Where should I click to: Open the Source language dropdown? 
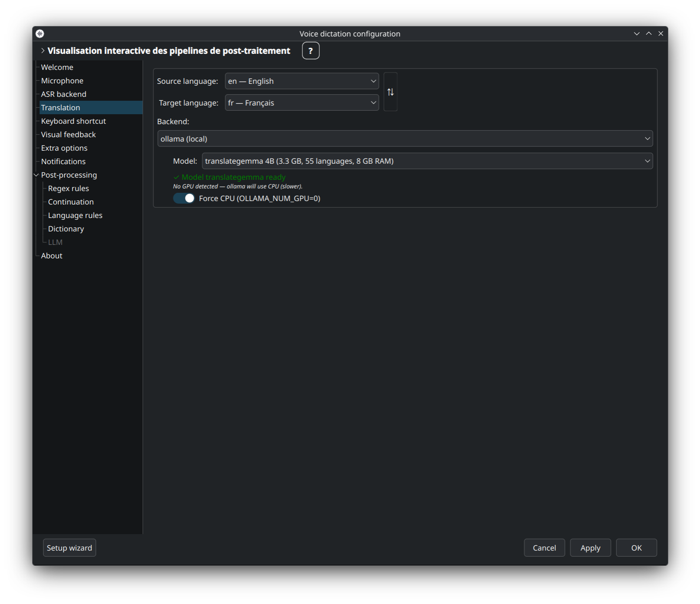302,81
